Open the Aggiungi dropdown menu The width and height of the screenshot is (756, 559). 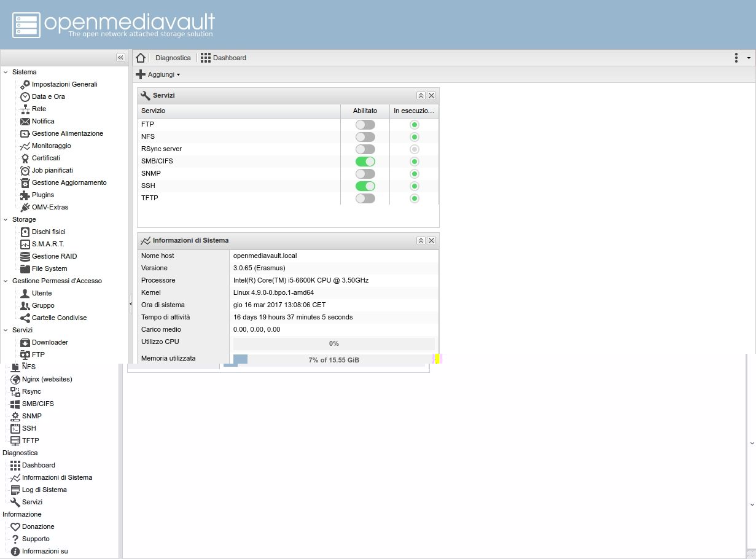click(x=158, y=74)
